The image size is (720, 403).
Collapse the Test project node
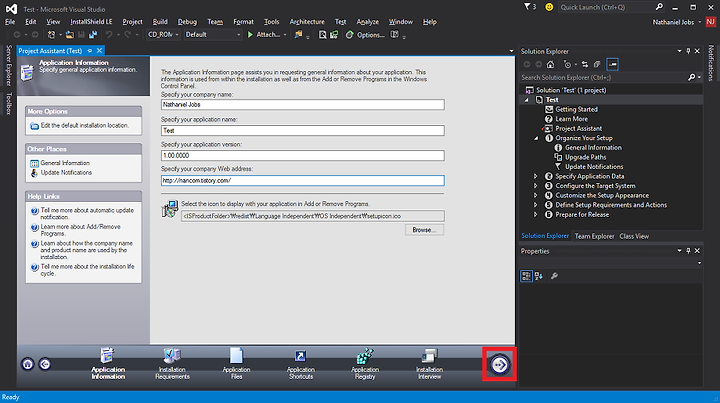[527, 100]
